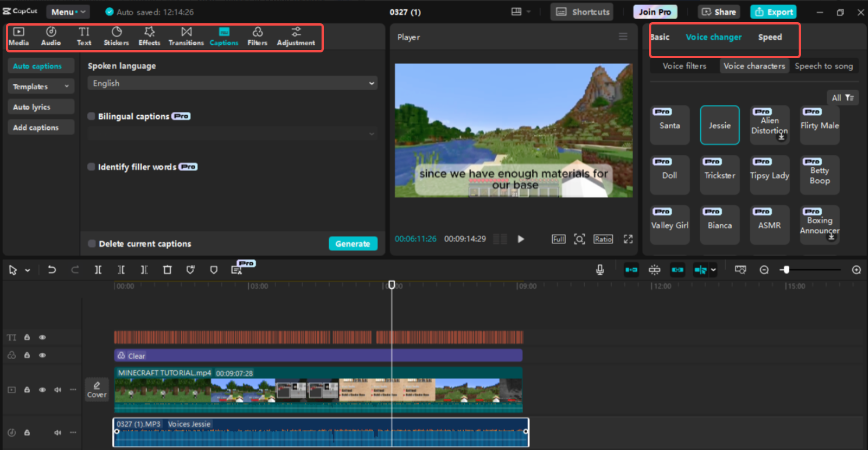The width and height of the screenshot is (868, 450).
Task: Select the Speech to song tab
Action: pyautogui.click(x=824, y=66)
